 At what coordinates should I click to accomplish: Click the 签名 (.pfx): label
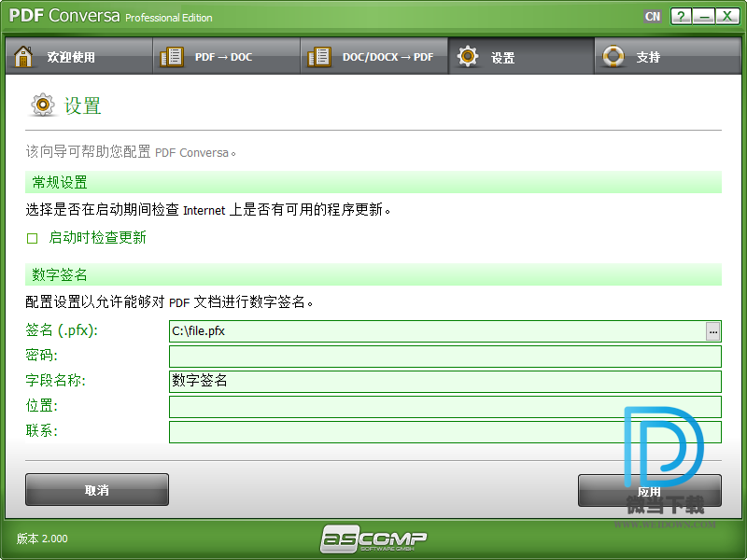[x=62, y=330]
